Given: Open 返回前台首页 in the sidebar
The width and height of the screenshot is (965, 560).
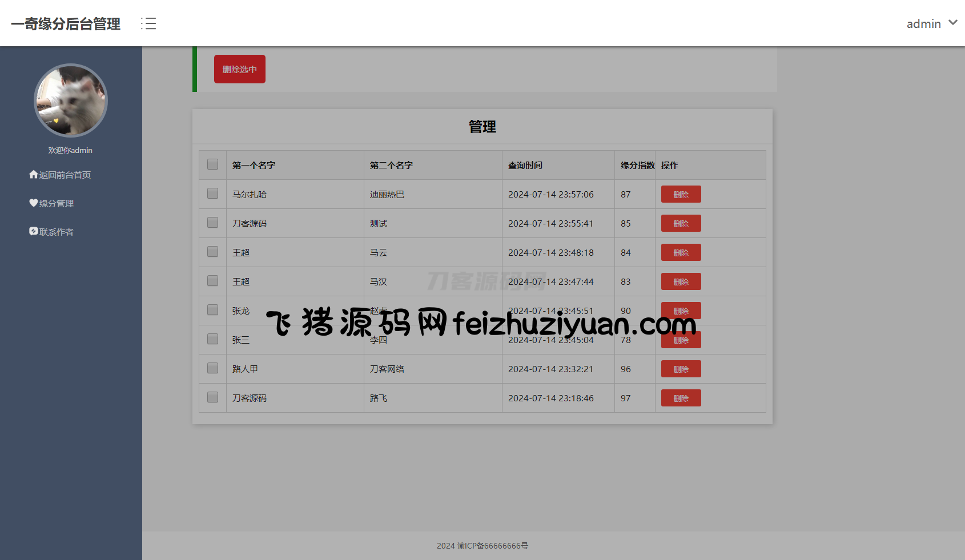Looking at the screenshot, I should pyautogui.click(x=65, y=175).
